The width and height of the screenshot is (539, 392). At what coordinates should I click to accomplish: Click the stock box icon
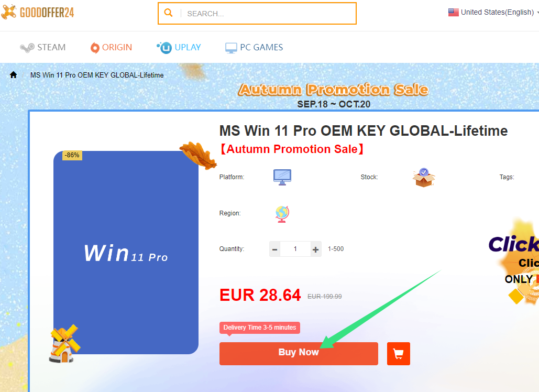point(423,178)
